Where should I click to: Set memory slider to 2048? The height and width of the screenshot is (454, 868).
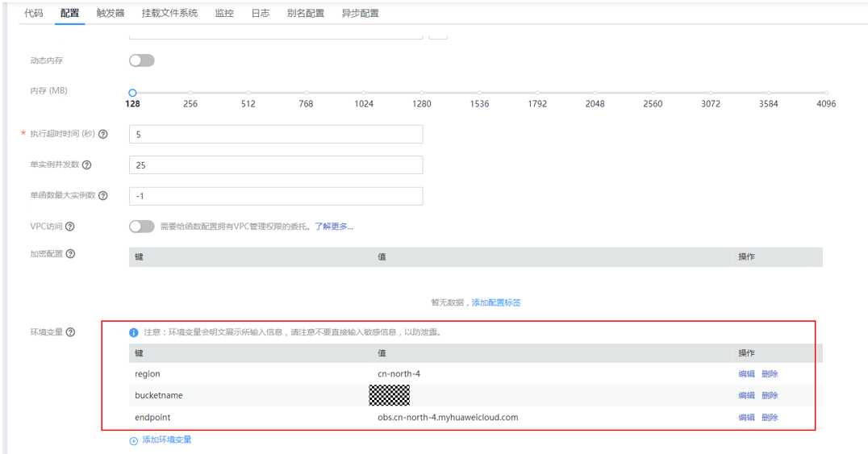click(x=595, y=93)
